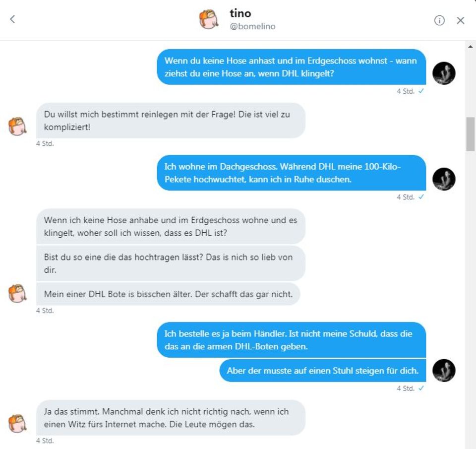This screenshot has height=449, width=476.
Task: Close the direct message dialog
Action: click(461, 20)
